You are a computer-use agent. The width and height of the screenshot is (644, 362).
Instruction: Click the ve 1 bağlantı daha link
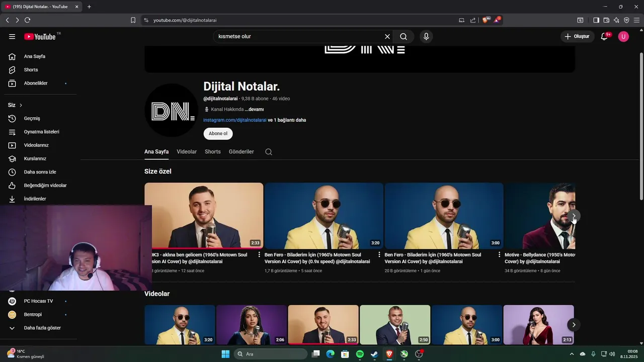tap(287, 120)
